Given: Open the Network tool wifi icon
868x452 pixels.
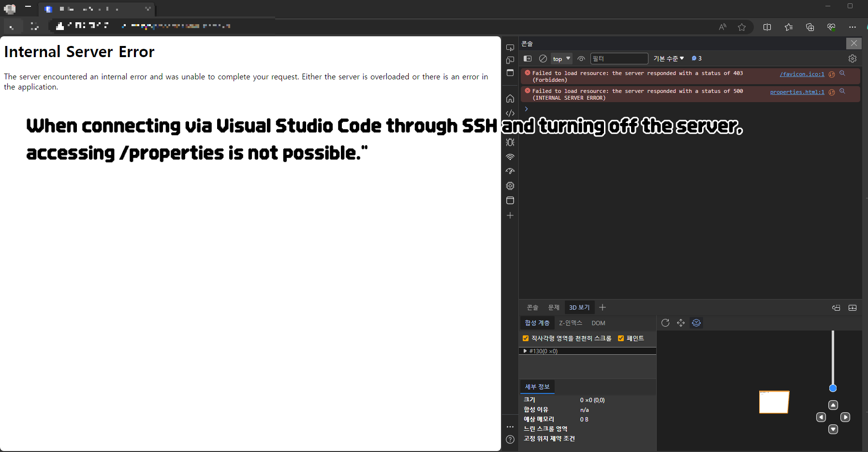Looking at the screenshot, I should [x=510, y=157].
